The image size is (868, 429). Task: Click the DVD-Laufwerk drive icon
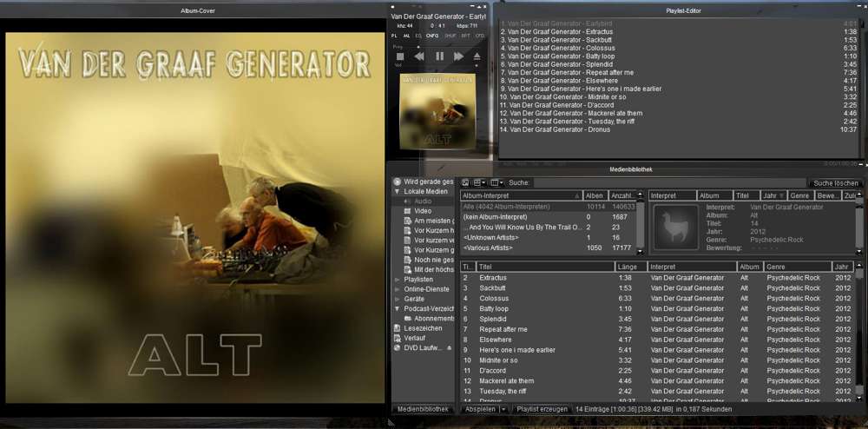tap(398, 347)
